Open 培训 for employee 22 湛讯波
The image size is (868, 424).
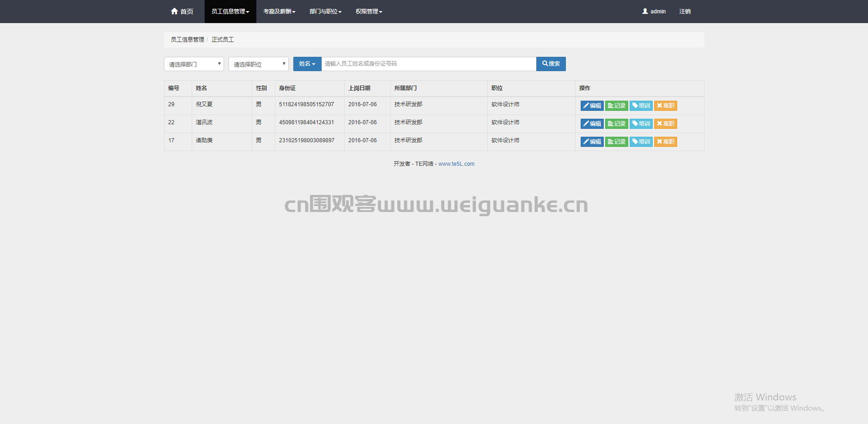(x=641, y=124)
